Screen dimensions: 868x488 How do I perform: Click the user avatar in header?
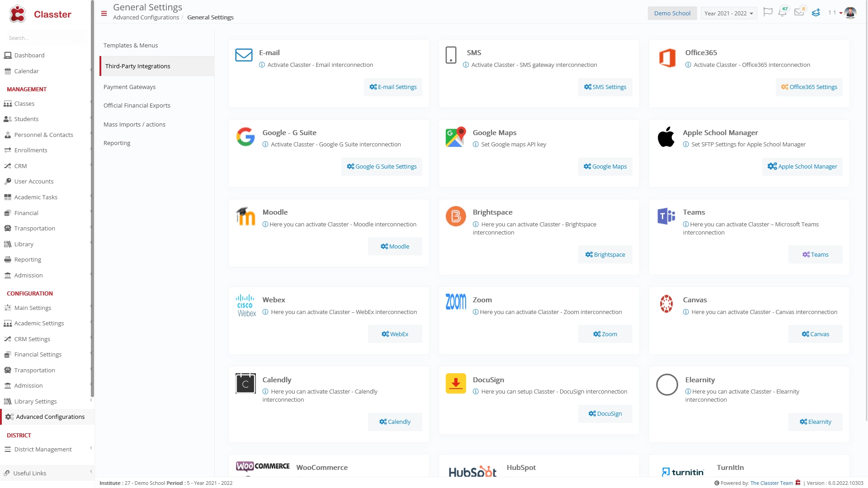pyautogui.click(x=850, y=13)
